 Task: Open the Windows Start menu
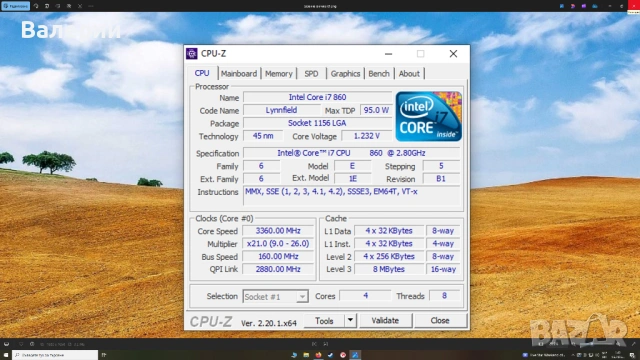click(x=6, y=355)
